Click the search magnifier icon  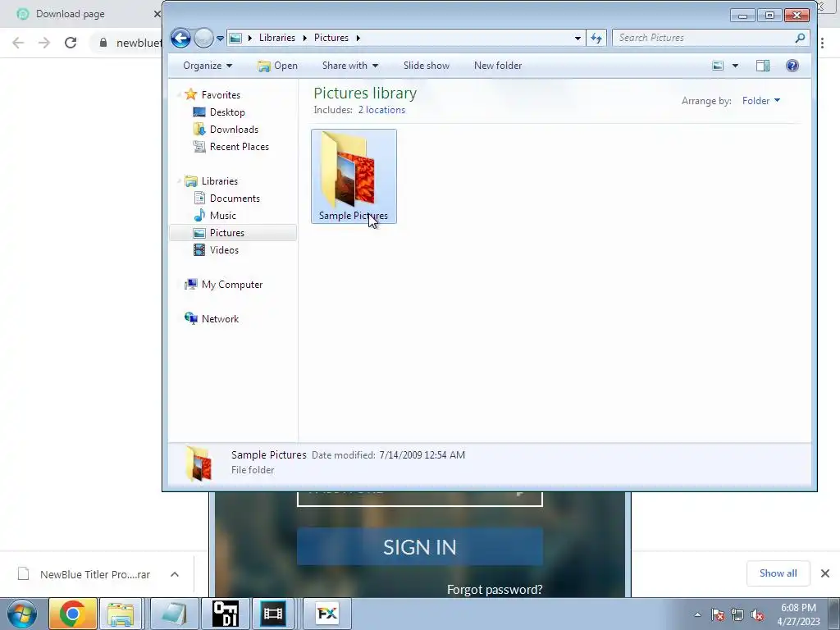800,38
